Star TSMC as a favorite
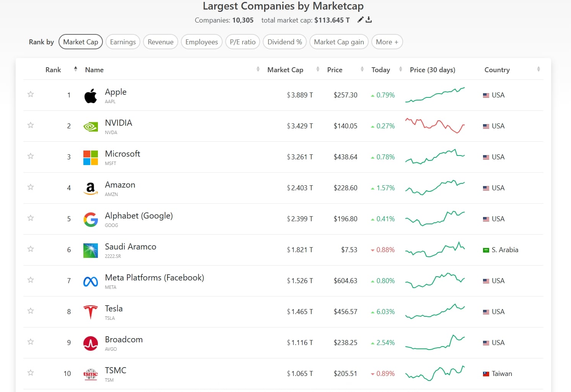This screenshot has width=571, height=392. tap(31, 373)
